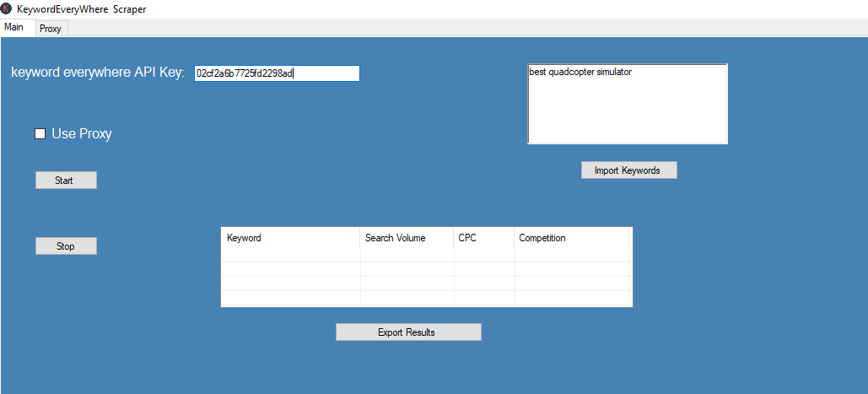Viewport: 868px width, 394px height.
Task: Focus the API Key input field
Action: pyautogui.click(x=277, y=73)
